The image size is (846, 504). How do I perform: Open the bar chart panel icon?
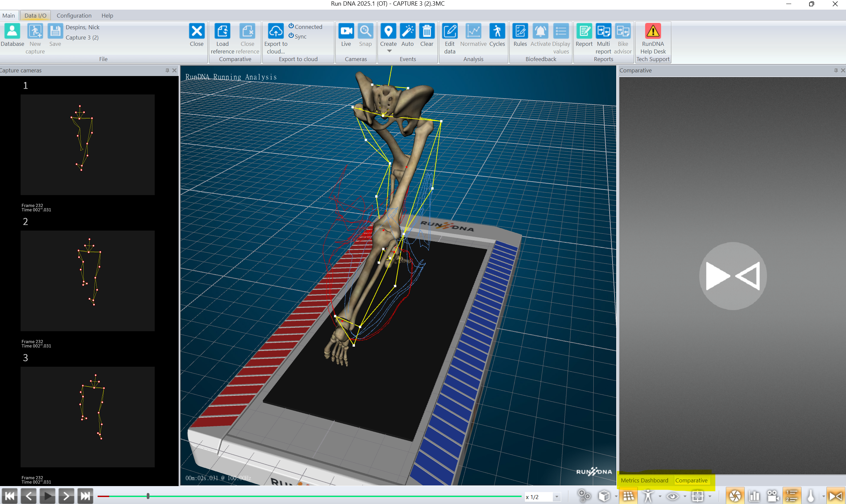pyautogui.click(x=754, y=496)
